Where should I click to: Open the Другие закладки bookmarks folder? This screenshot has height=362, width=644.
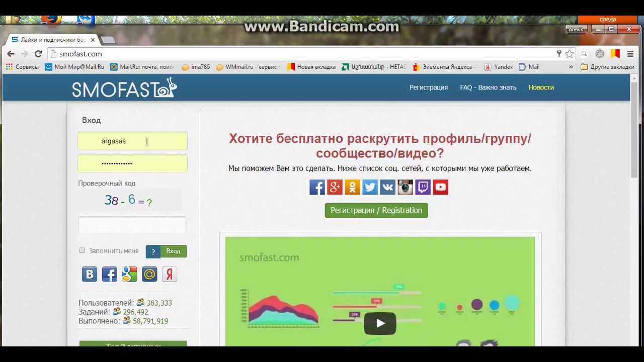[607, 67]
